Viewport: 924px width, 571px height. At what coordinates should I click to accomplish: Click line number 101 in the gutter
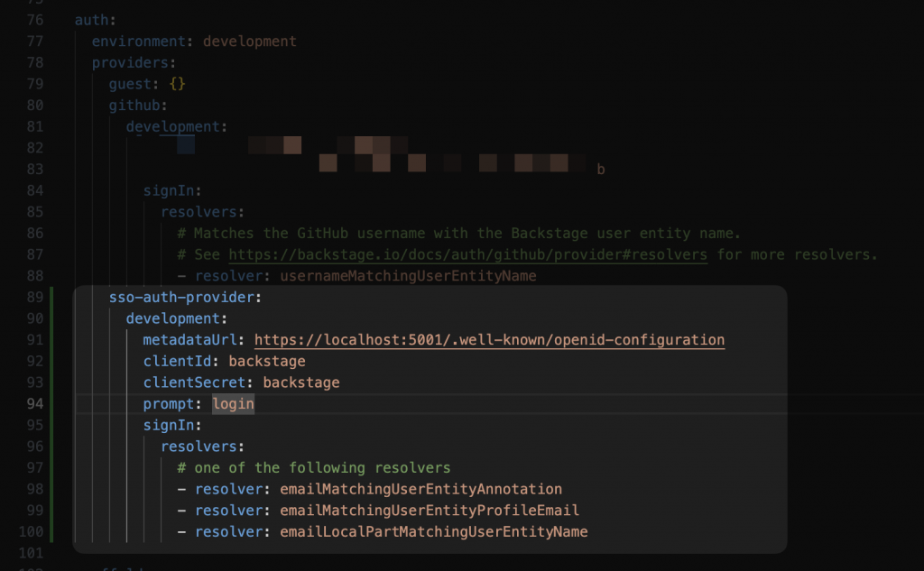point(32,553)
